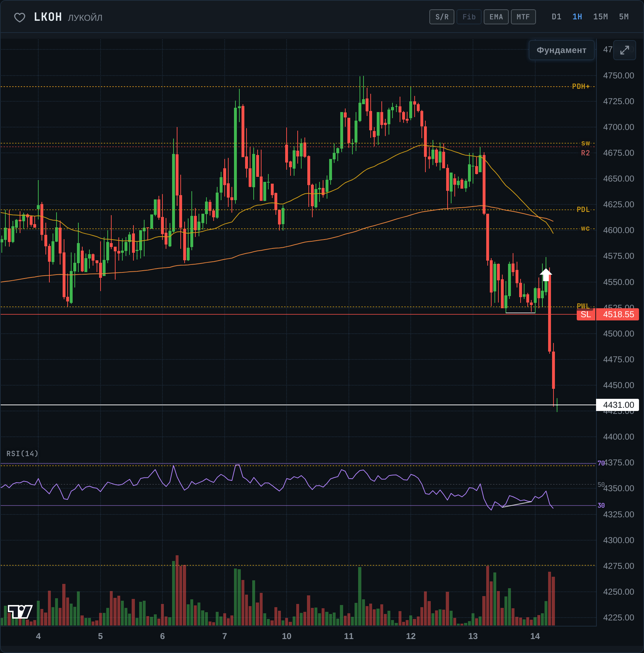Toggle the EMA overlay
644x653 pixels.
(x=496, y=17)
